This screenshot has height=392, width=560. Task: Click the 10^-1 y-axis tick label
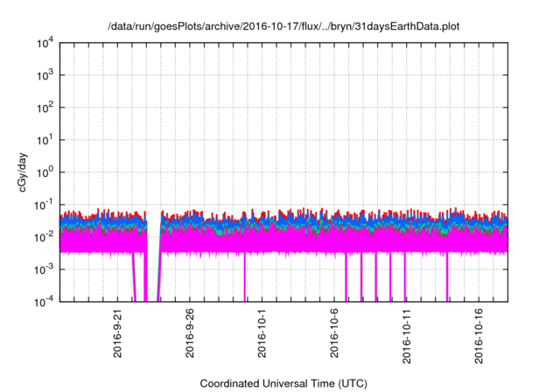pyautogui.click(x=45, y=204)
